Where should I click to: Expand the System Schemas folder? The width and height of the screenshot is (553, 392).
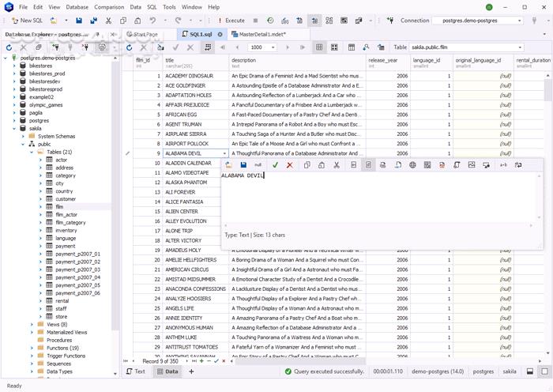point(23,136)
